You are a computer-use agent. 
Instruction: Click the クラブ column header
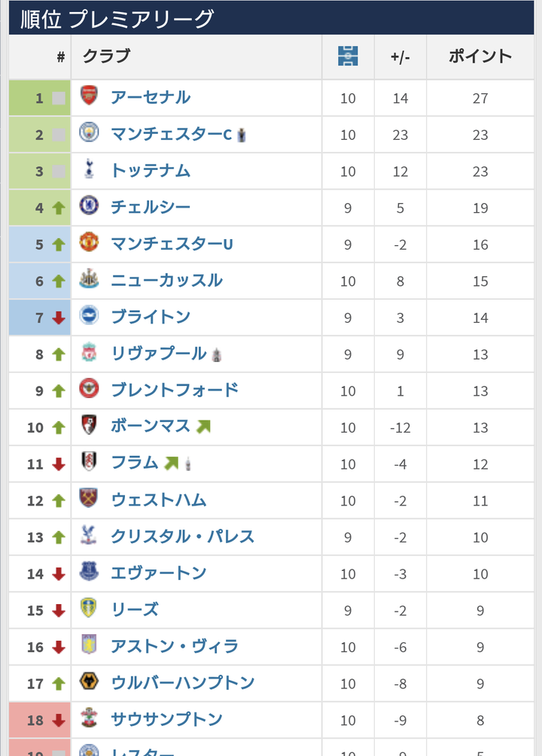[106, 56]
